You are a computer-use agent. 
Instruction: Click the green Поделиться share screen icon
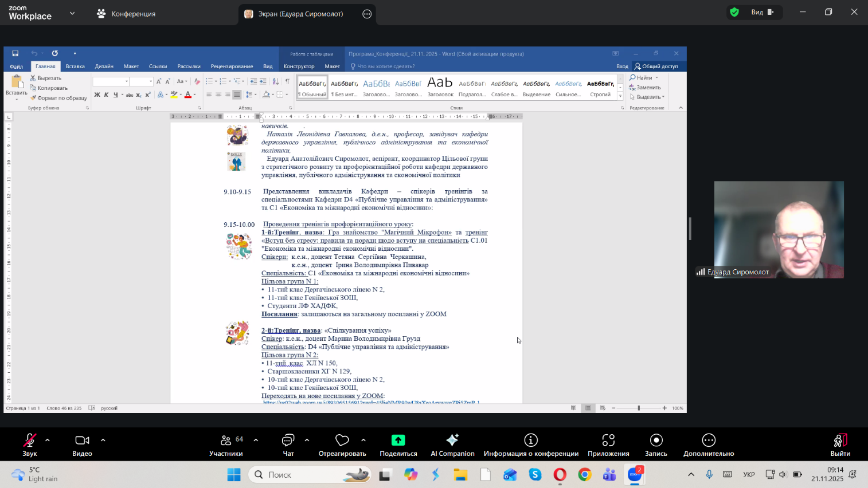coord(398,440)
